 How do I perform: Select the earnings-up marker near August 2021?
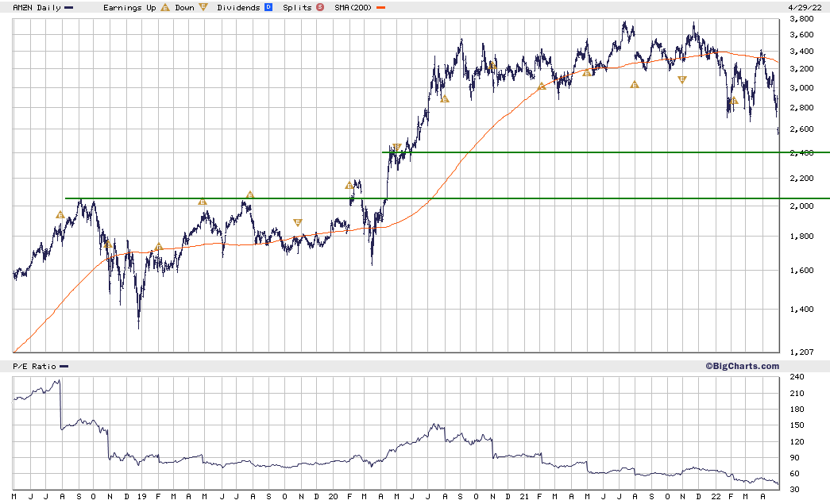[635, 84]
